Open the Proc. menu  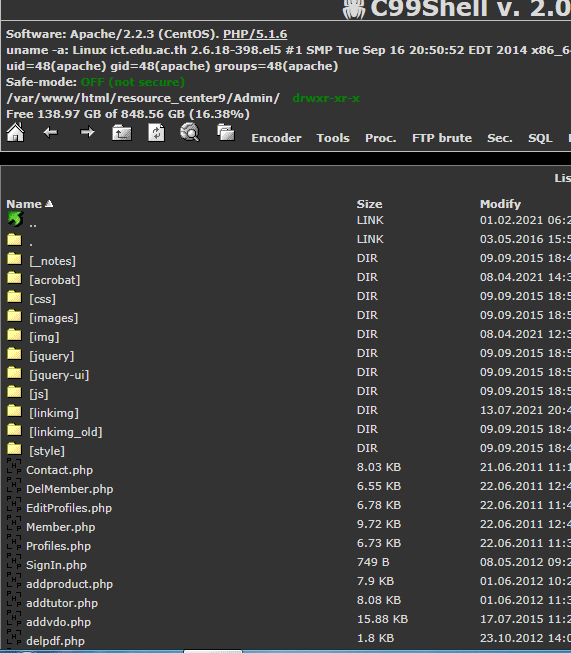[381, 138]
